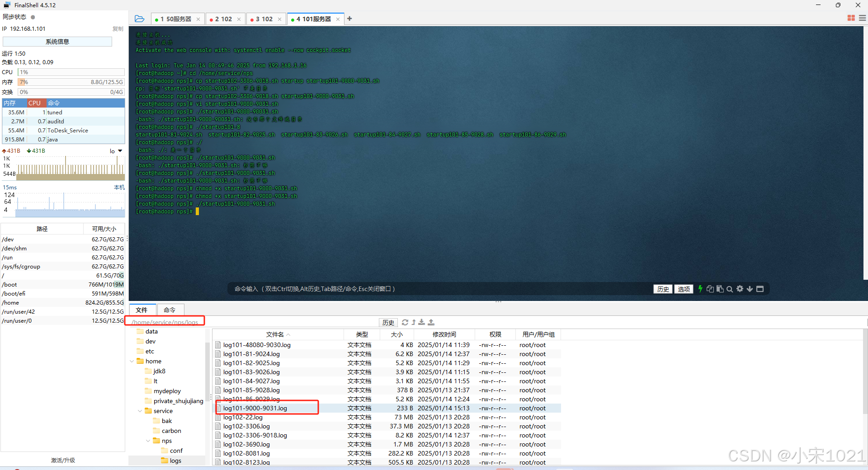This screenshot has width=868, height=470.
Task: Open the grid layout view icon
Action: 851,18
